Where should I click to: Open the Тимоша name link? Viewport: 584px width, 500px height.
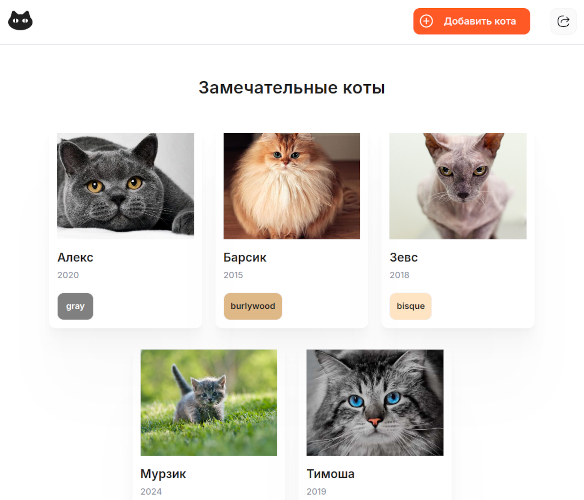[x=330, y=474]
